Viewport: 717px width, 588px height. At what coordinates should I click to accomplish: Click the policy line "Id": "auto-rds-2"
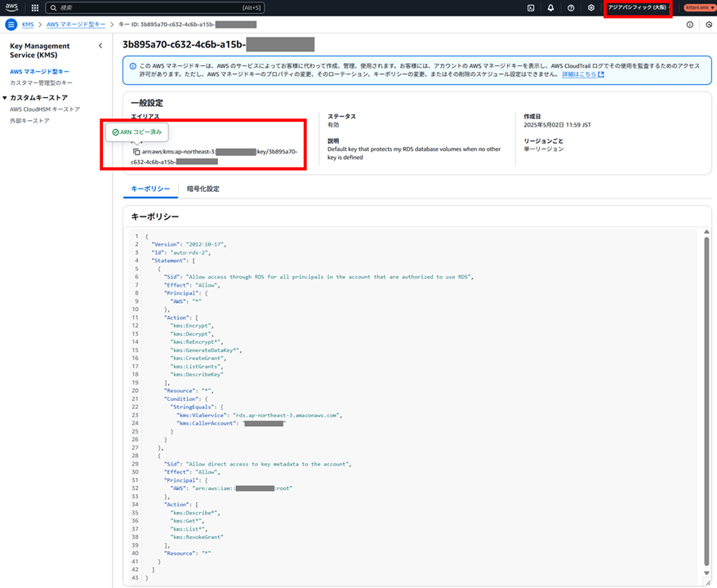[181, 252]
